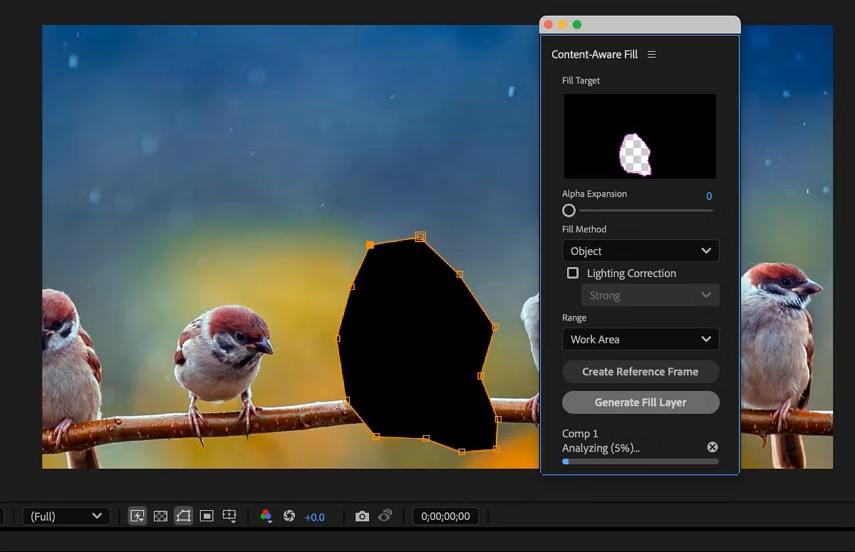
Task: Zoom the panel with the green button
Action: click(x=577, y=25)
